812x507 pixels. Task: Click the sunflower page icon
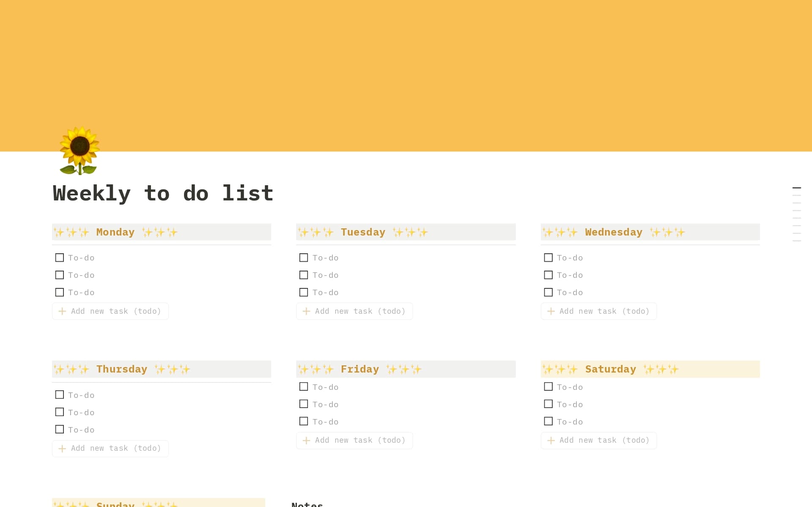click(x=78, y=151)
